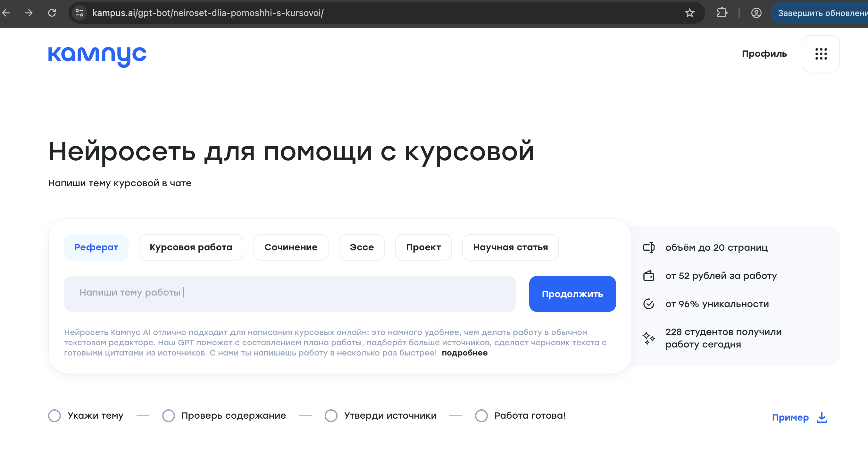Open the Профиль link
The width and height of the screenshot is (868, 468).
tap(764, 54)
